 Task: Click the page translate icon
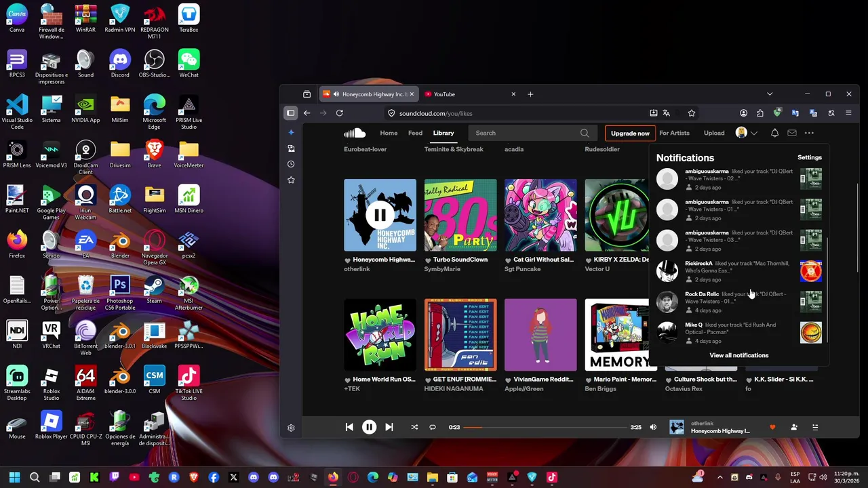[x=666, y=113]
